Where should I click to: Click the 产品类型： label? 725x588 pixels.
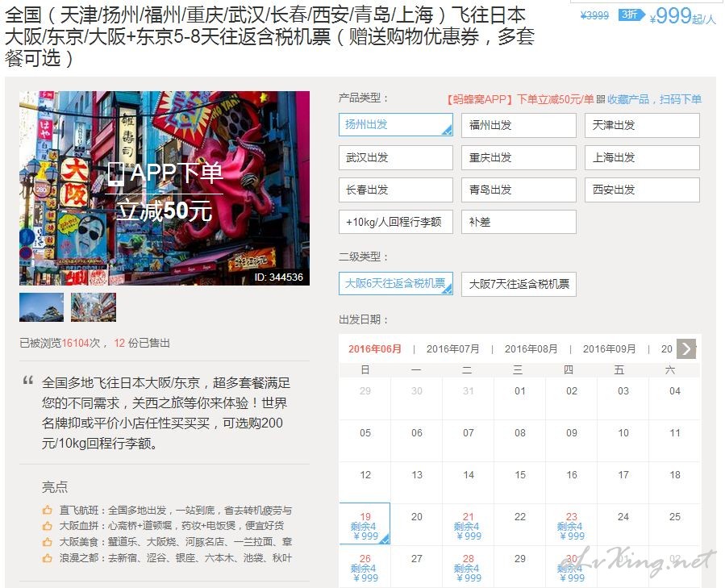pyautogui.click(x=364, y=98)
